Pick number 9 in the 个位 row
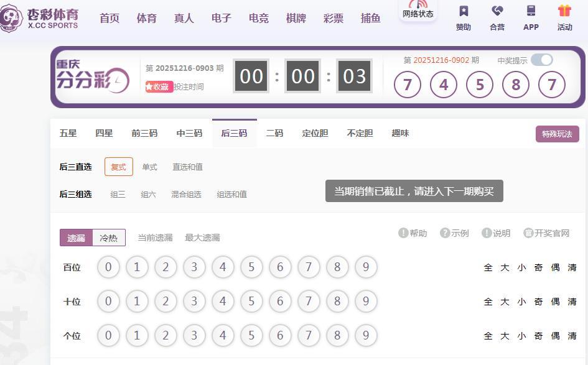Viewport: 588px width, 365px height. [x=366, y=336]
